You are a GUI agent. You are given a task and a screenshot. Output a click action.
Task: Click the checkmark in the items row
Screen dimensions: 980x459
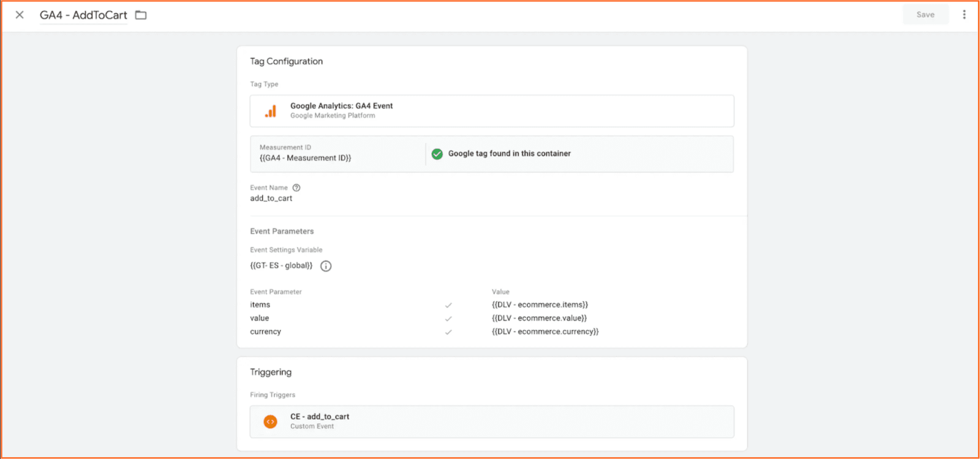tap(448, 305)
